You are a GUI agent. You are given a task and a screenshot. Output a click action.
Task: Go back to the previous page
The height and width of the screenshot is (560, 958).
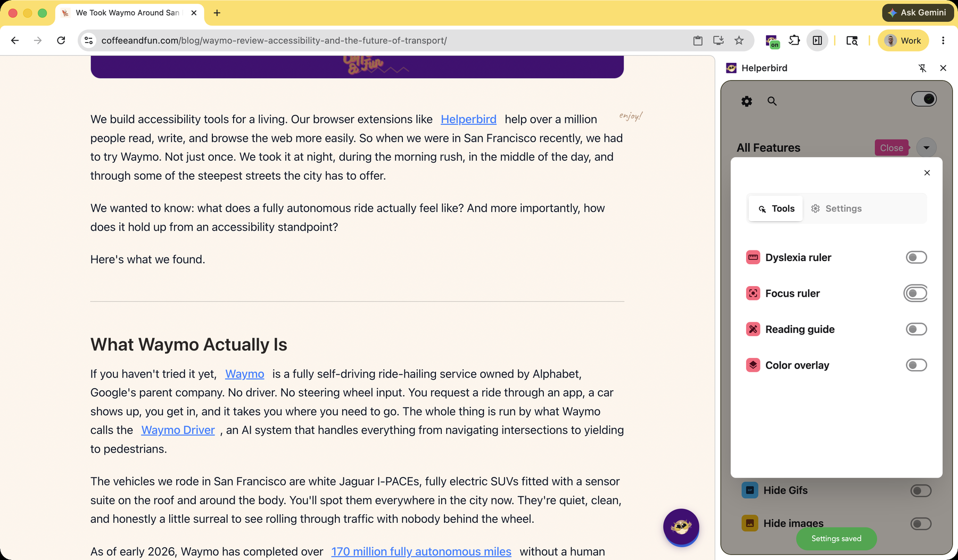(x=15, y=40)
